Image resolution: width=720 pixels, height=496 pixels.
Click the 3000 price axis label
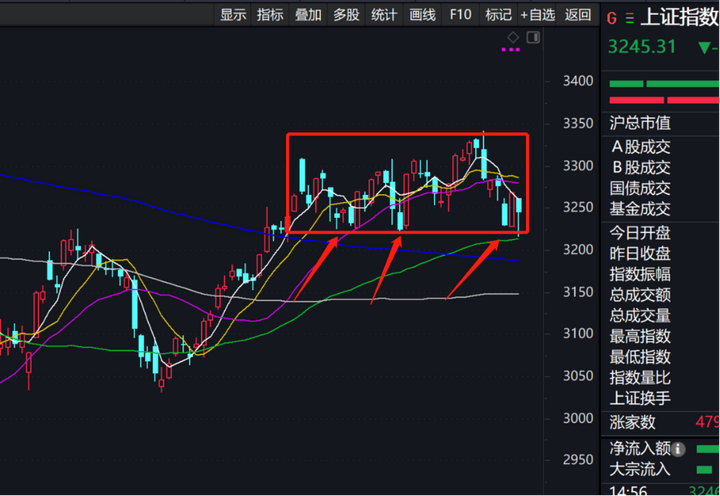[x=578, y=418]
